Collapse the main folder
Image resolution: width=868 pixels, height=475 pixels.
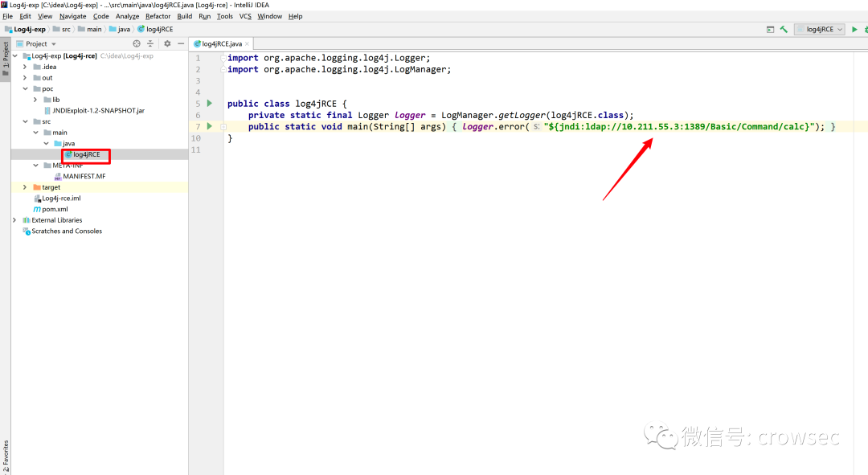tap(35, 133)
